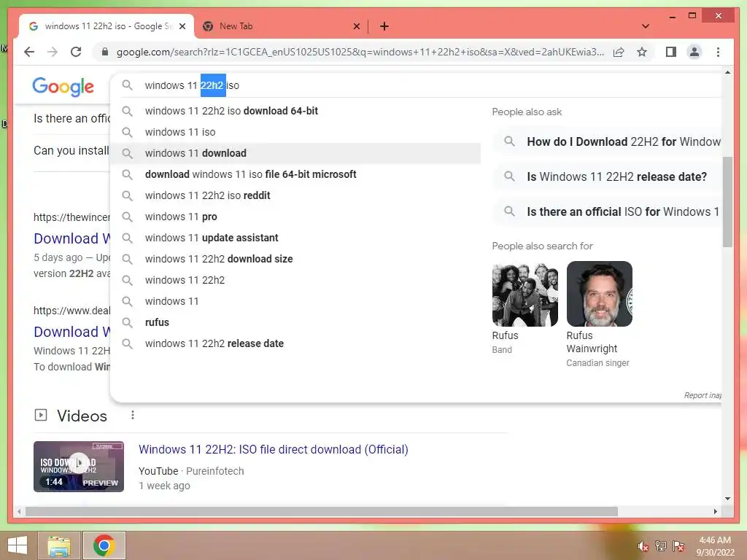
Task: Choose suggestion 'windows 11 iso'
Action: click(x=295, y=132)
